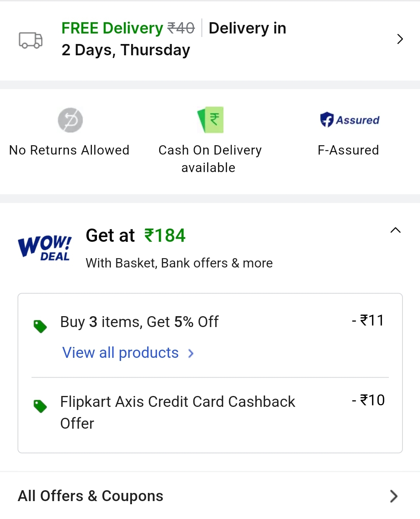Tap the small arrow next to View all products
This screenshot has height=519, width=420.
click(191, 353)
